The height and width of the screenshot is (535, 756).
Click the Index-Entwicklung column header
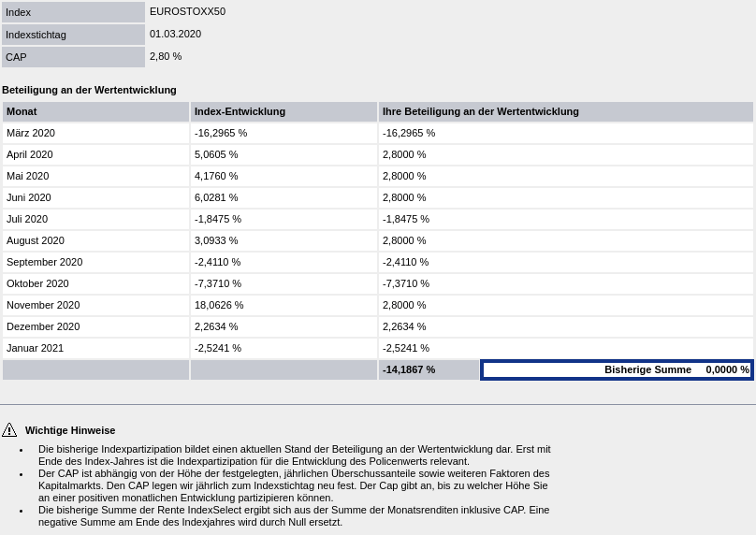coord(284,112)
